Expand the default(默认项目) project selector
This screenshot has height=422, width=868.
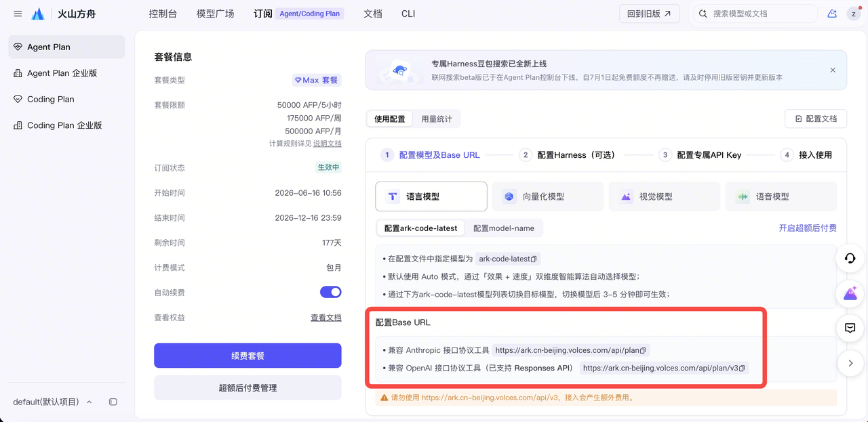coord(53,402)
